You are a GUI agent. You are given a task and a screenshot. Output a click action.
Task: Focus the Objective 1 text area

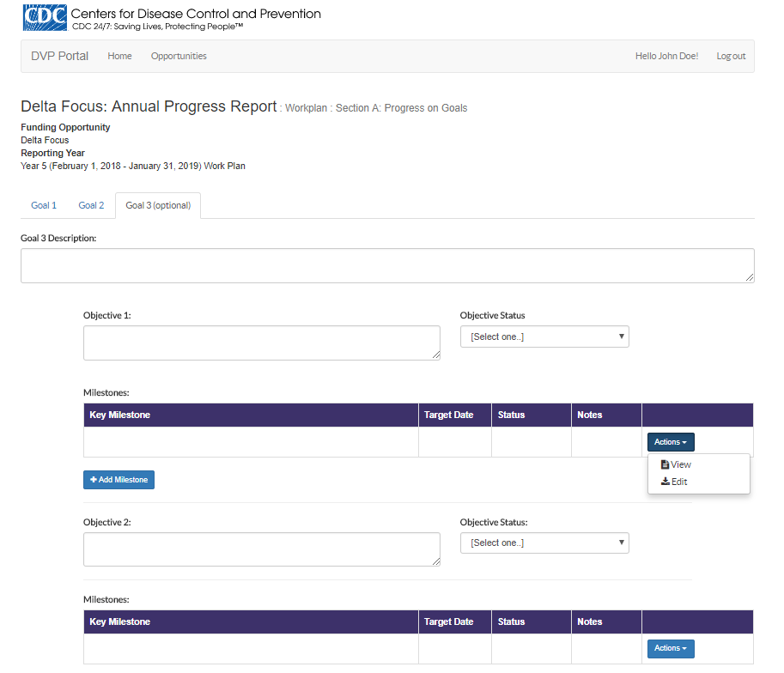(x=261, y=343)
